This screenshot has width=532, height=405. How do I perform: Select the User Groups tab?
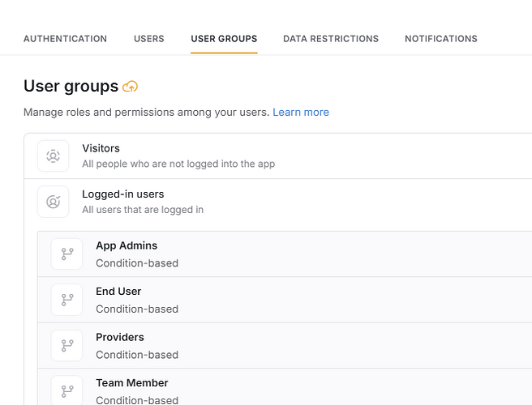coord(224,39)
